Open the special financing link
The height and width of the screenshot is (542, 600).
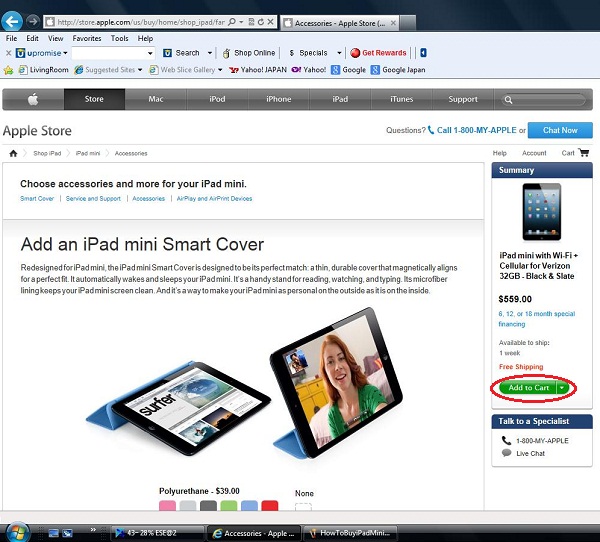click(536, 319)
